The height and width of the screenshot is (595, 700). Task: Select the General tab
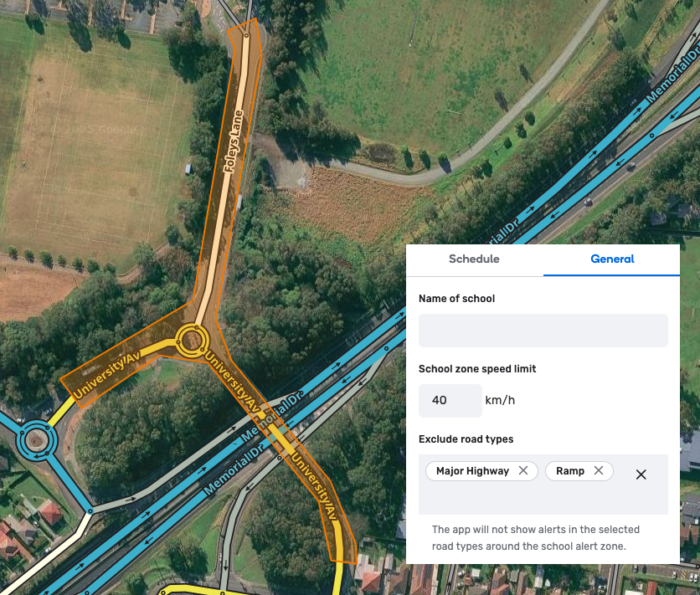(x=612, y=259)
